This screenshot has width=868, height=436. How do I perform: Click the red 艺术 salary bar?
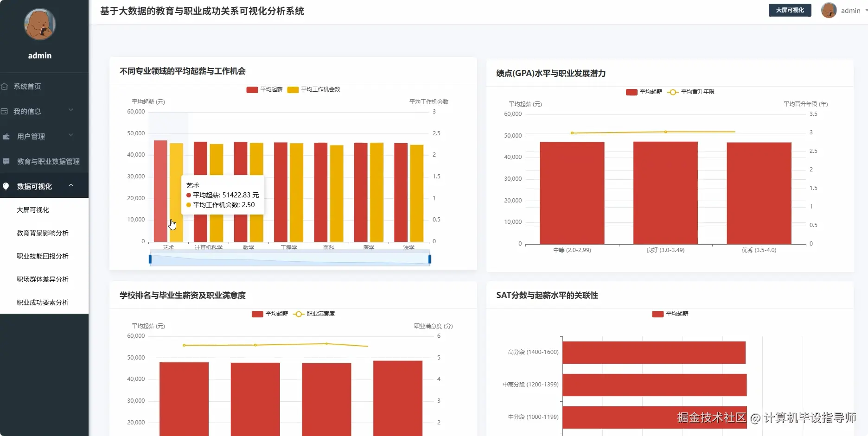coord(160,191)
